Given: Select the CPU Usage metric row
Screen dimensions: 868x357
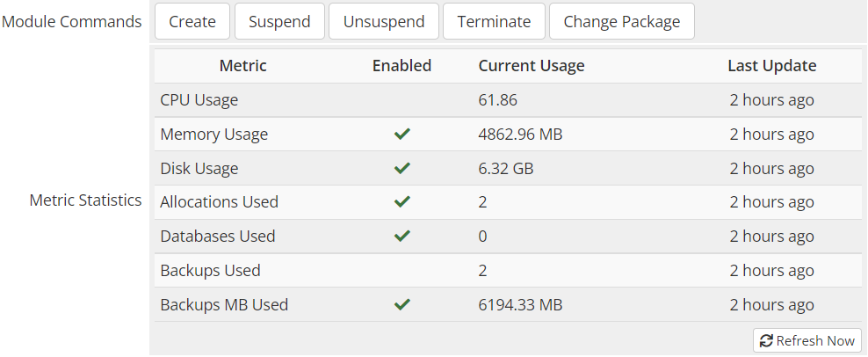Looking at the screenshot, I should click(199, 100).
